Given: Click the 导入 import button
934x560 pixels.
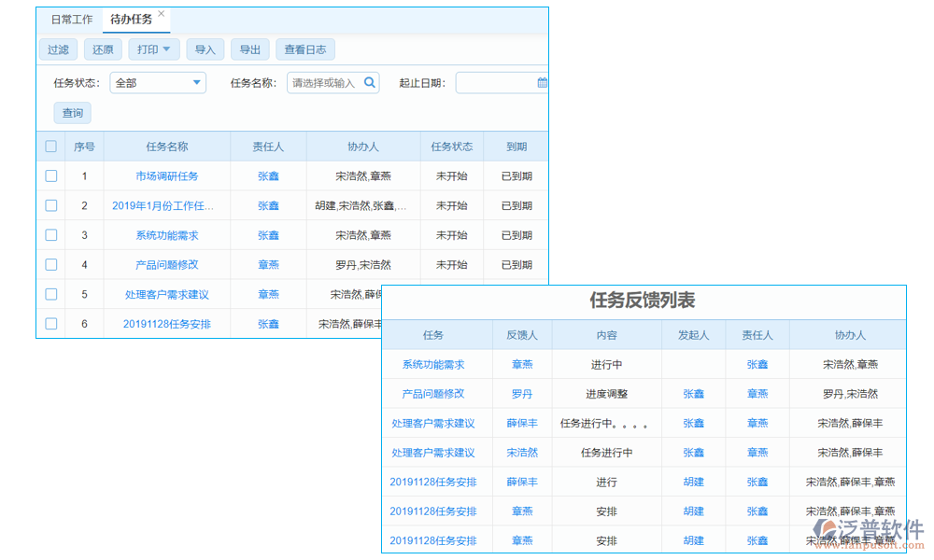Looking at the screenshot, I should tap(205, 49).
